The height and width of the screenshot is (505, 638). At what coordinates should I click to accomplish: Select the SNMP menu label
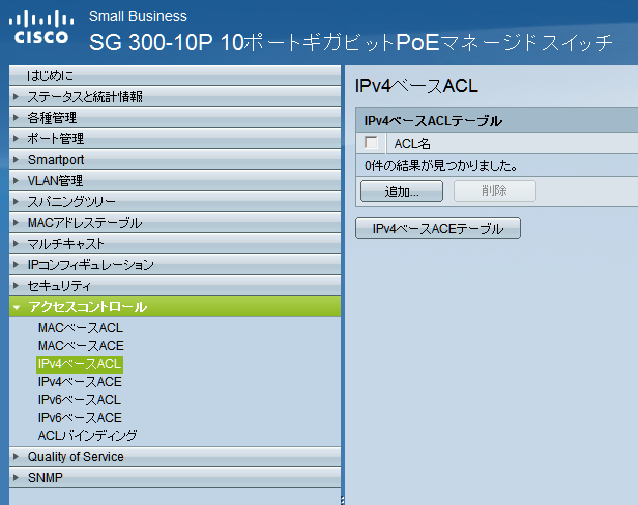[45, 477]
